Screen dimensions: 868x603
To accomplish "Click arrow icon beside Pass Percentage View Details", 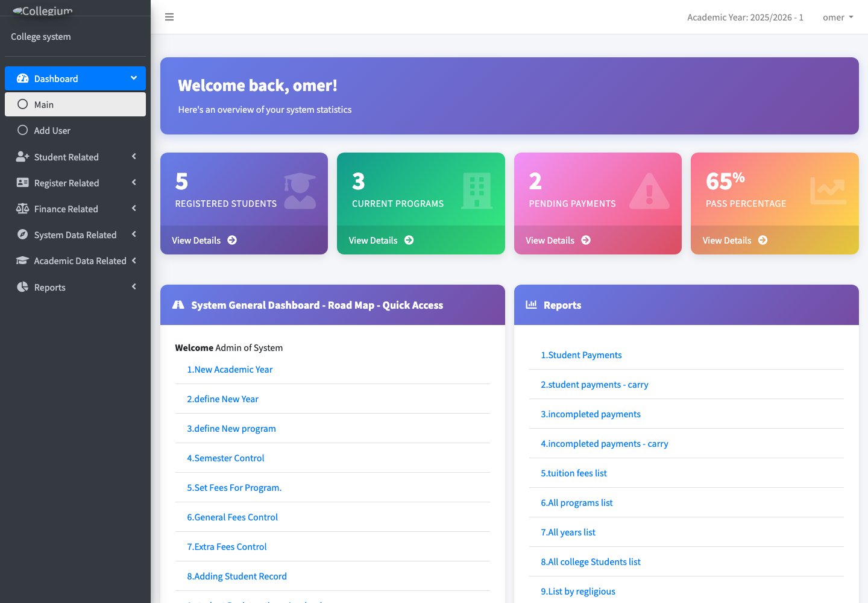I will click(x=763, y=240).
